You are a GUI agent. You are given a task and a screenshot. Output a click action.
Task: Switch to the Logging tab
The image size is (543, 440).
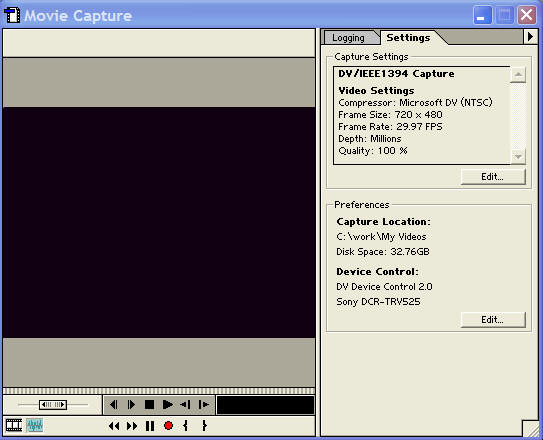[x=348, y=38]
